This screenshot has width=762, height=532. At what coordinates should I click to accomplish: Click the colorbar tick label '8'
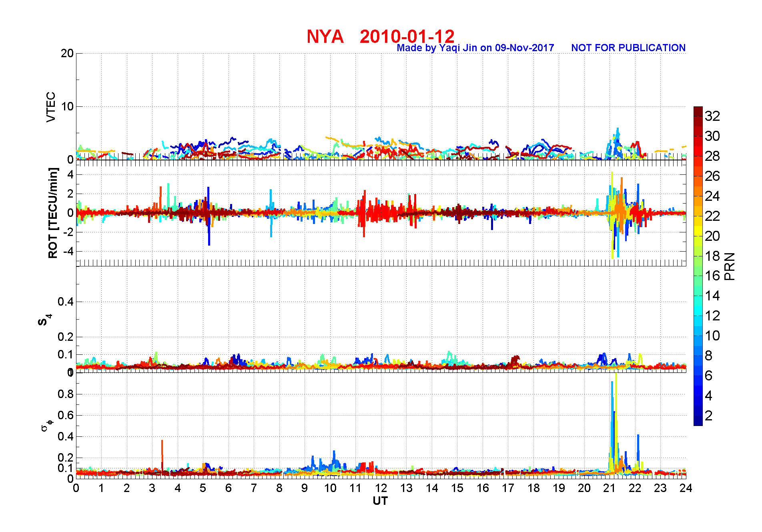[x=709, y=356]
